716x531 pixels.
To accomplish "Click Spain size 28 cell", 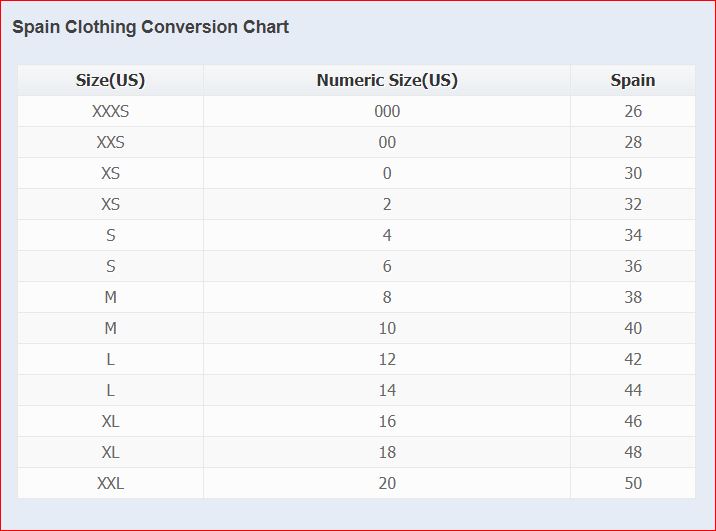I will 633,142.
